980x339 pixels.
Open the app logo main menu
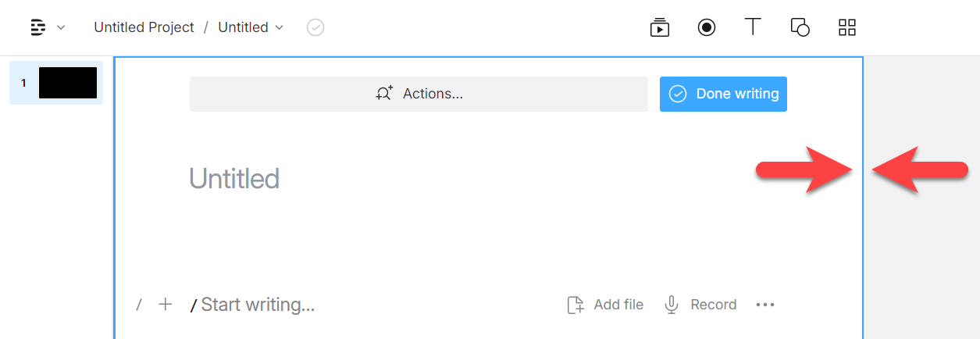[x=37, y=27]
